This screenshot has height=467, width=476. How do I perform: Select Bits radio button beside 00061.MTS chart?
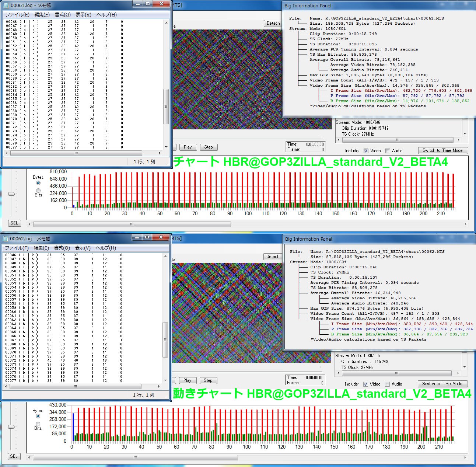[x=38, y=191]
